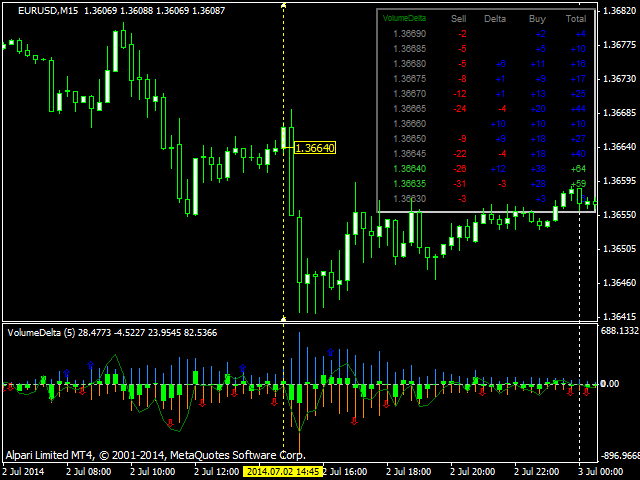Click the VolumeDelta (5) indicator label

(x=41, y=333)
